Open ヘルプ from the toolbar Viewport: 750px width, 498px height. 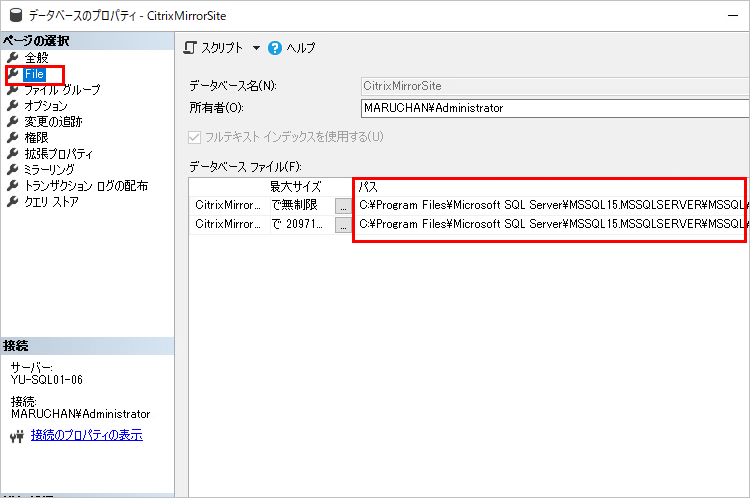pyautogui.click(x=301, y=48)
